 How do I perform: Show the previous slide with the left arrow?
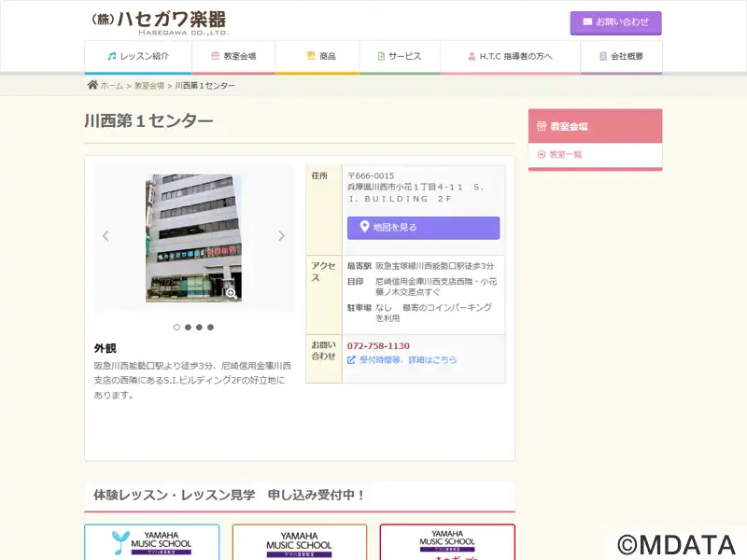tap(106, 236)
